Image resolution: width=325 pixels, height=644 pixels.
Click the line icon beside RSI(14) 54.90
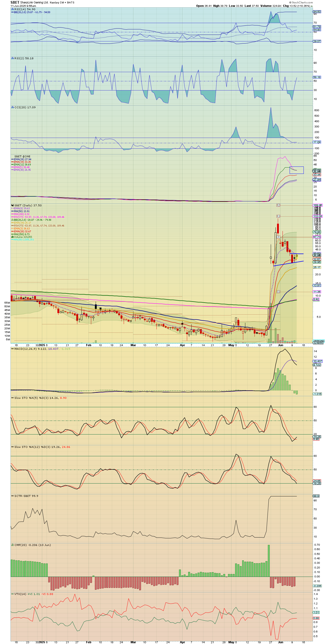12,9
